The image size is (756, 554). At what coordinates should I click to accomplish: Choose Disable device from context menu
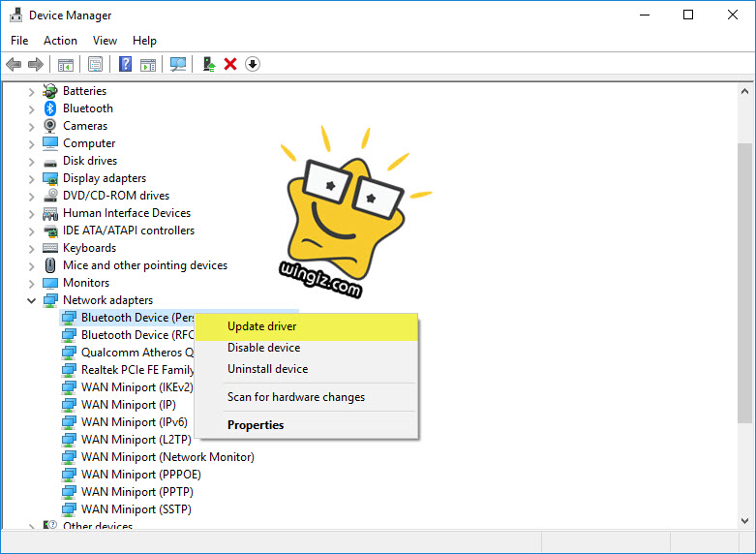click(x=307, y=348)
